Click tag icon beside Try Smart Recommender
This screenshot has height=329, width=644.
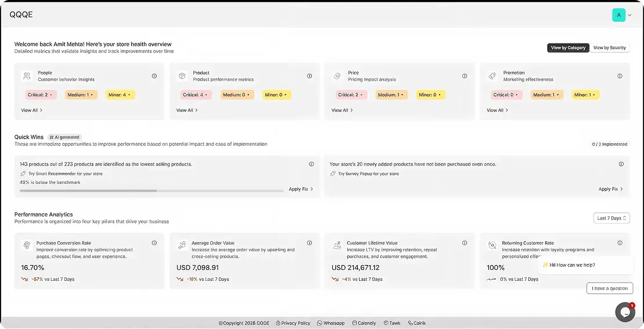[x=23, y=174]
